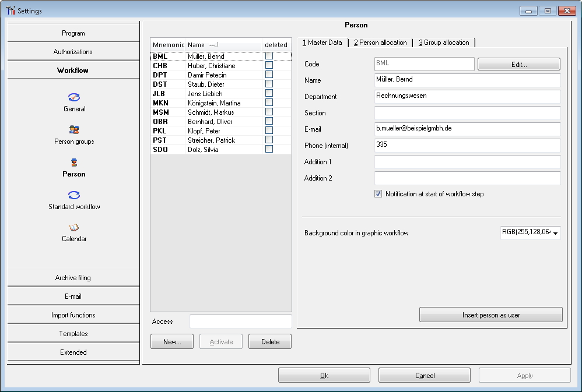Image resolution: width=582 pixels, height=392 pixels.
Task: Click the Settings window title icon
Action: [x=10, y=10]
